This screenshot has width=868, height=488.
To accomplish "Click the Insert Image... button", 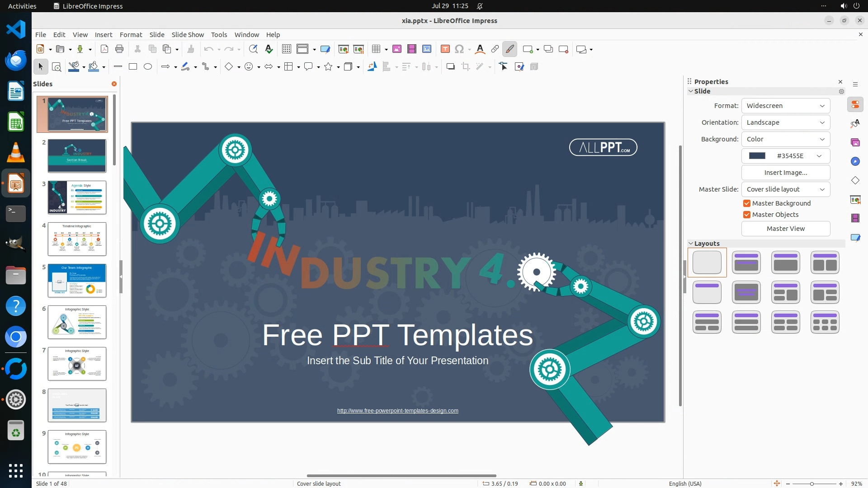I will (785, 173).
